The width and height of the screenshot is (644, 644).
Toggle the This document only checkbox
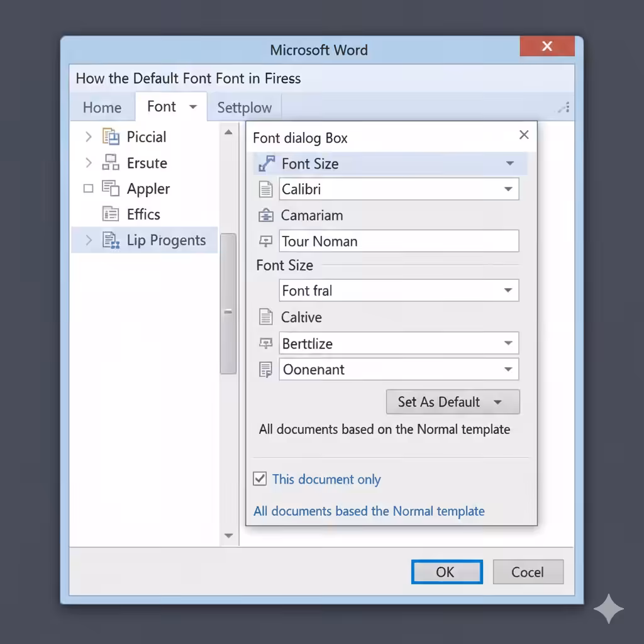[260, 479]
